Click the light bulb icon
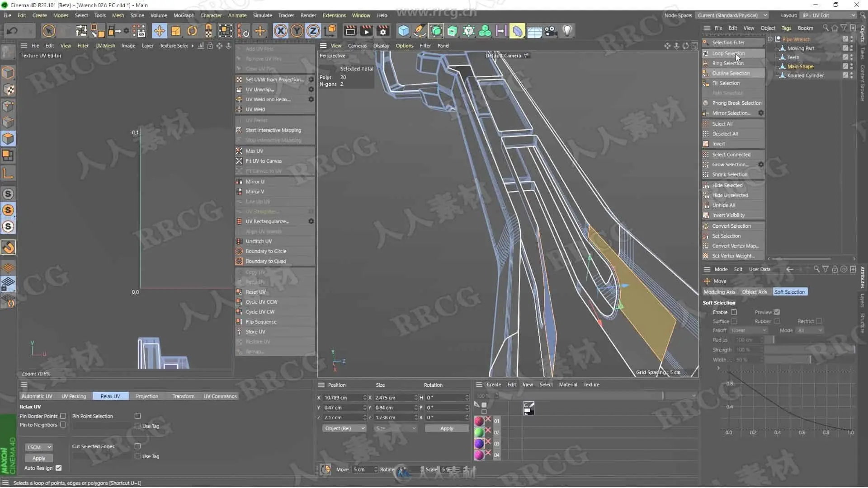 [567, 31]
